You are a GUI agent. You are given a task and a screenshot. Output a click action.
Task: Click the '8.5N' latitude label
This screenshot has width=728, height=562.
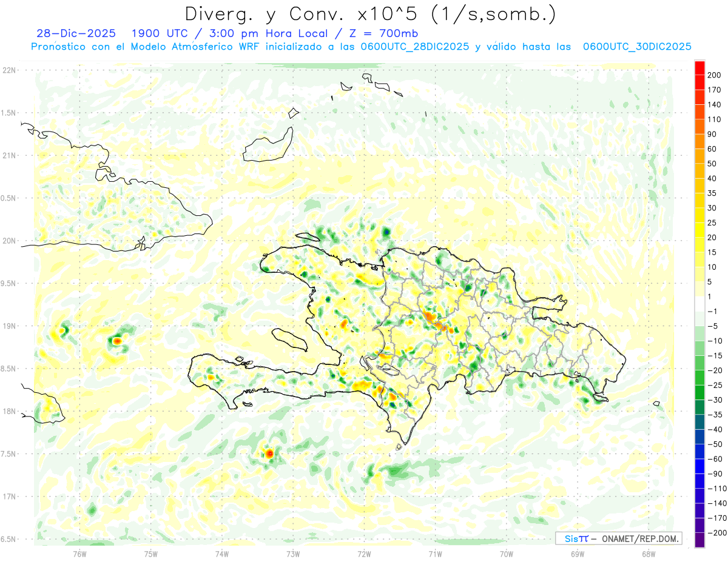[8, 369]
